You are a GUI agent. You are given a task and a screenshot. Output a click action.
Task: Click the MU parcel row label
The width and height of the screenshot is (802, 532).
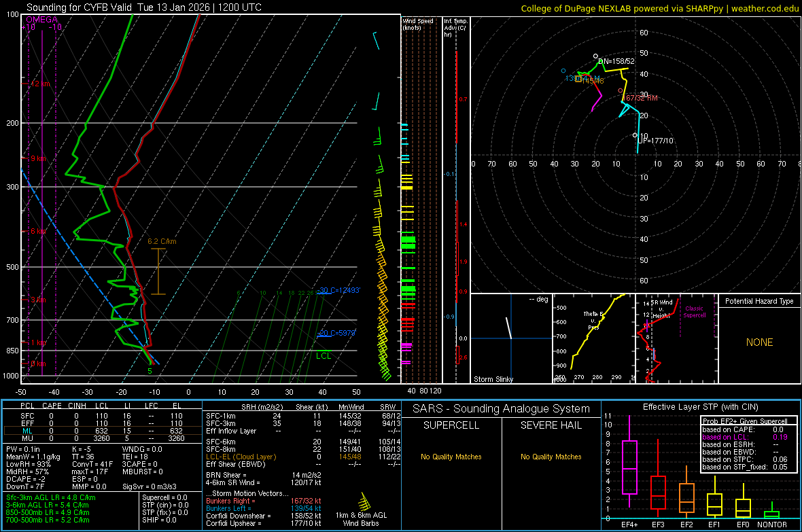tap(27, 438)
